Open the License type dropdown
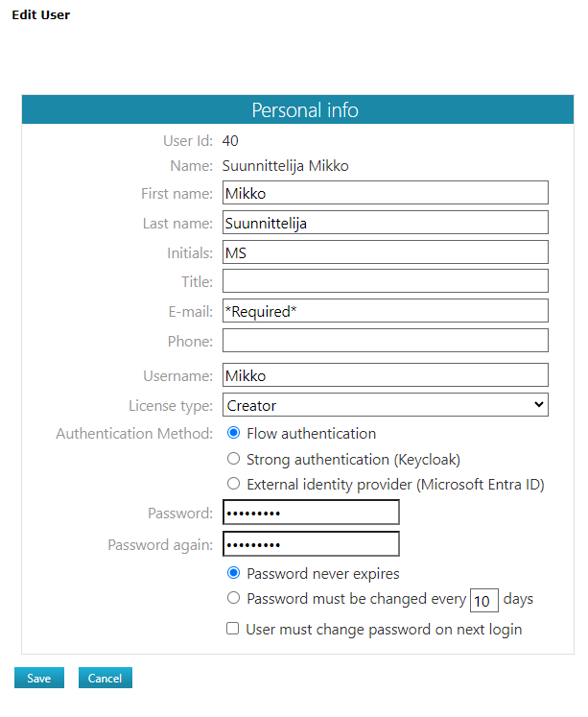 tap(385, 405)
